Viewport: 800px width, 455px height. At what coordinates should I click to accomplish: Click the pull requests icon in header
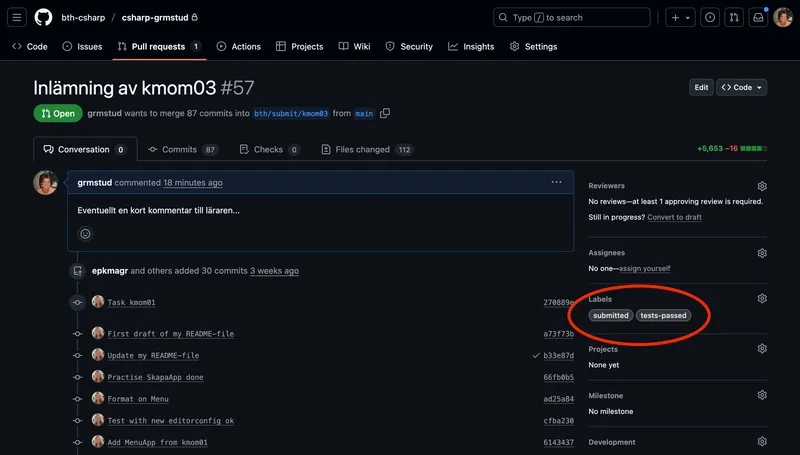[734, 17]
